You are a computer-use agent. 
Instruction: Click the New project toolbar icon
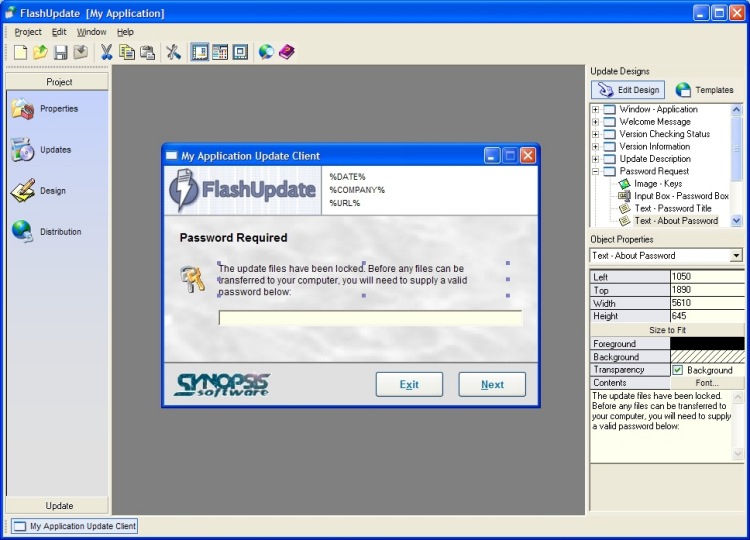20,52
